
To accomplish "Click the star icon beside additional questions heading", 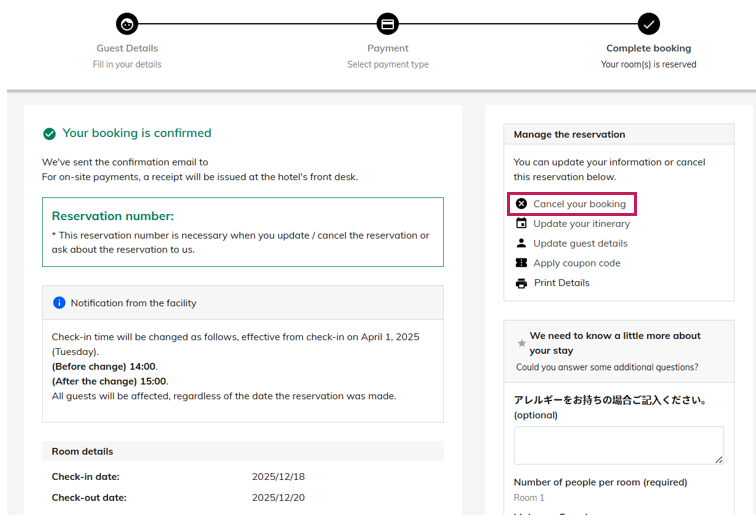I will (521, 343).
